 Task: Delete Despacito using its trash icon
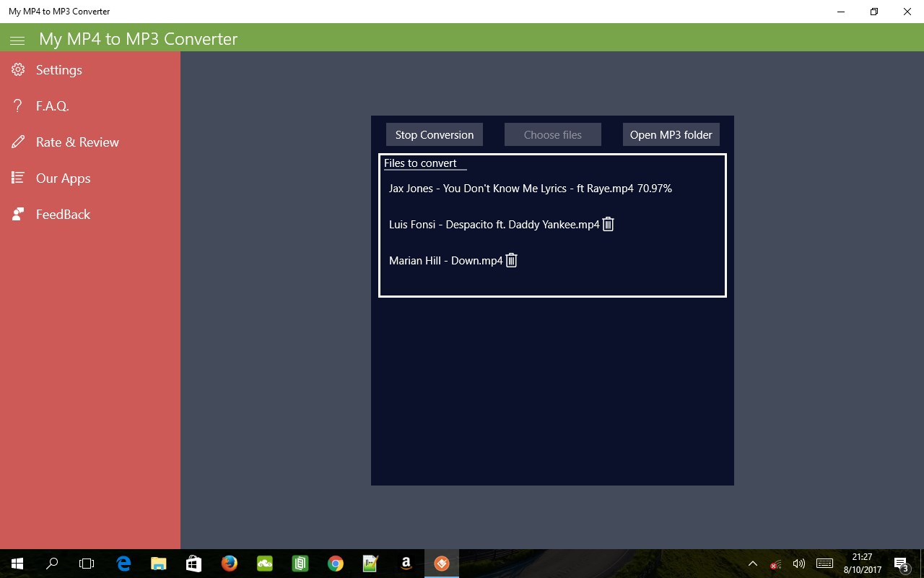[x=608, y=224]
